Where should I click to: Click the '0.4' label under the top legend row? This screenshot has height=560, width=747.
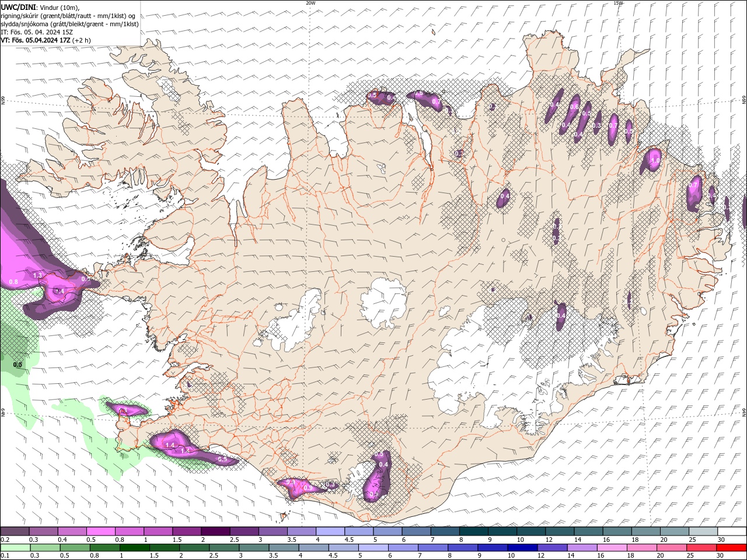tap(62, 540)
